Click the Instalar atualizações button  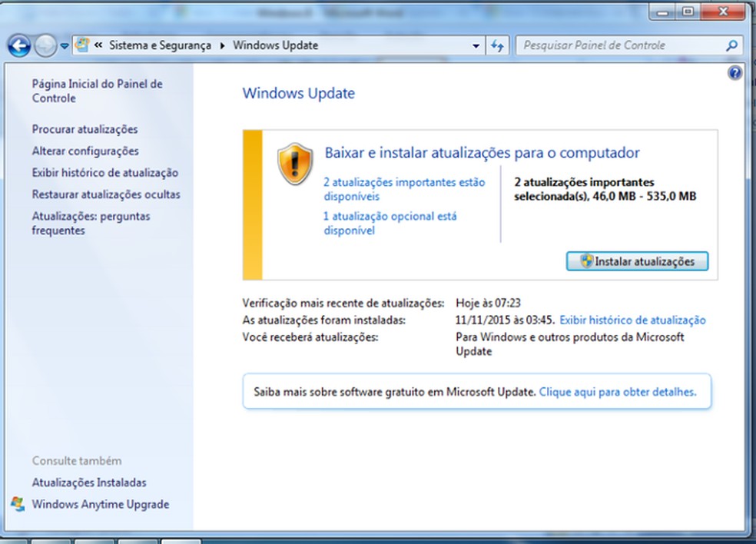[637, 261]
